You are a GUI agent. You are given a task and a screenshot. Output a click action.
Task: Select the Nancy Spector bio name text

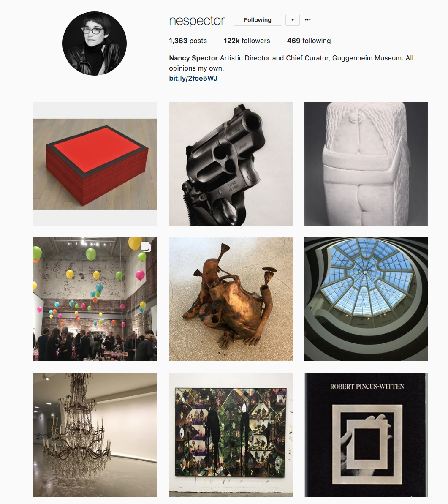coord(193,58)
